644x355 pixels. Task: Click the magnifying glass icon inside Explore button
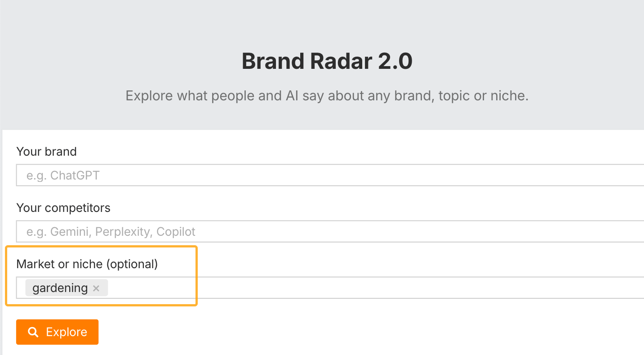(33, 332)
